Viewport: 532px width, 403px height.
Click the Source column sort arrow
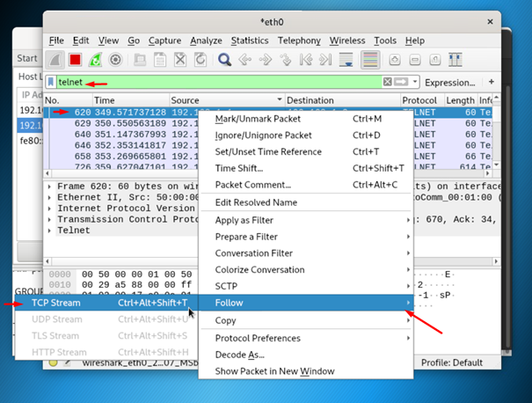pos(280,99)
